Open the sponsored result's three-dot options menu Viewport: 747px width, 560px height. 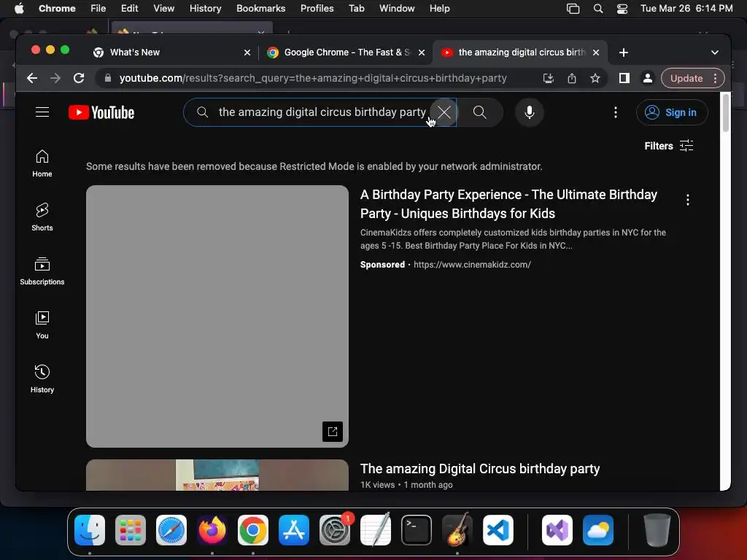[687, 200]
